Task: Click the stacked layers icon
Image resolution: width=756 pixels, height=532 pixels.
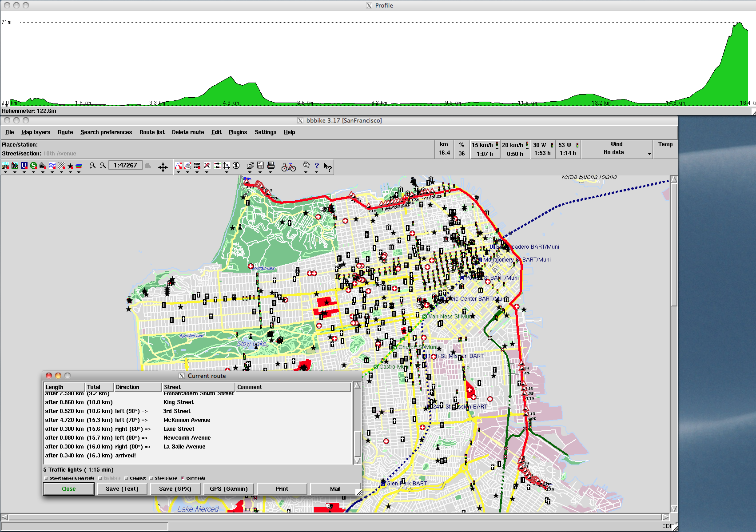Action: pyautogui.click(x=79, y=166)
